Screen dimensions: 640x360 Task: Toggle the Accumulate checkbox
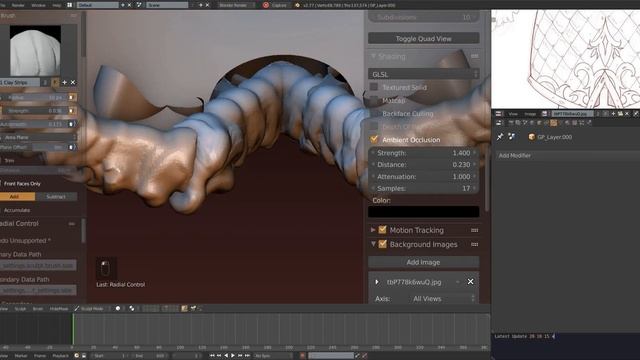(x=16, y=210)
